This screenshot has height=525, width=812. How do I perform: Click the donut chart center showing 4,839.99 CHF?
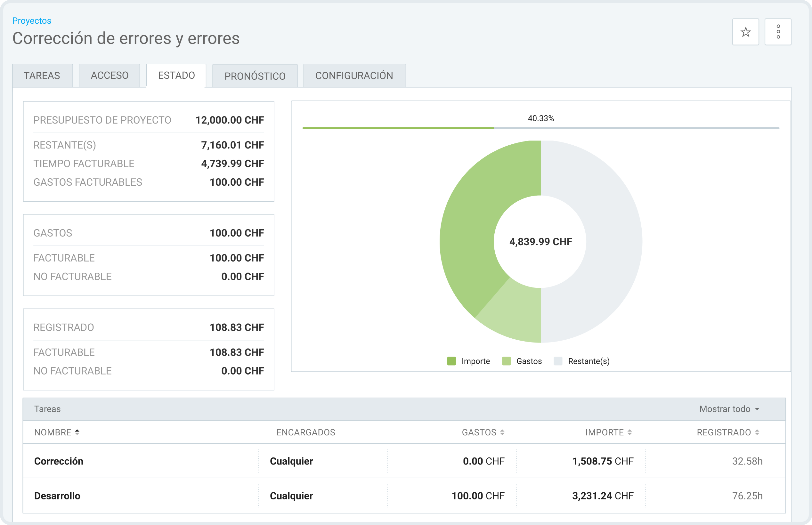click(540, 241)
